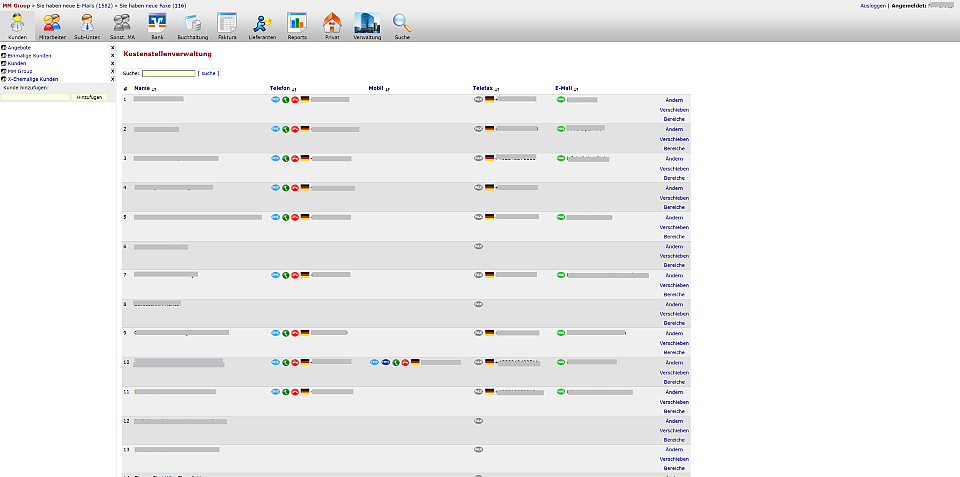Click the Verwaltung building icon
Image resolution: width=960 pixels, height=477 pixels.
(x=367, y=26)
